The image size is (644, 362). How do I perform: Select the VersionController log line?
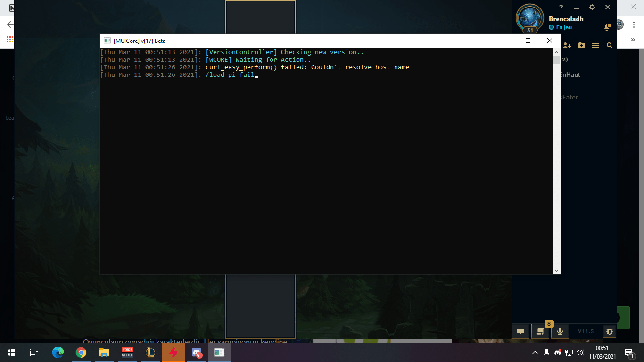285,52
